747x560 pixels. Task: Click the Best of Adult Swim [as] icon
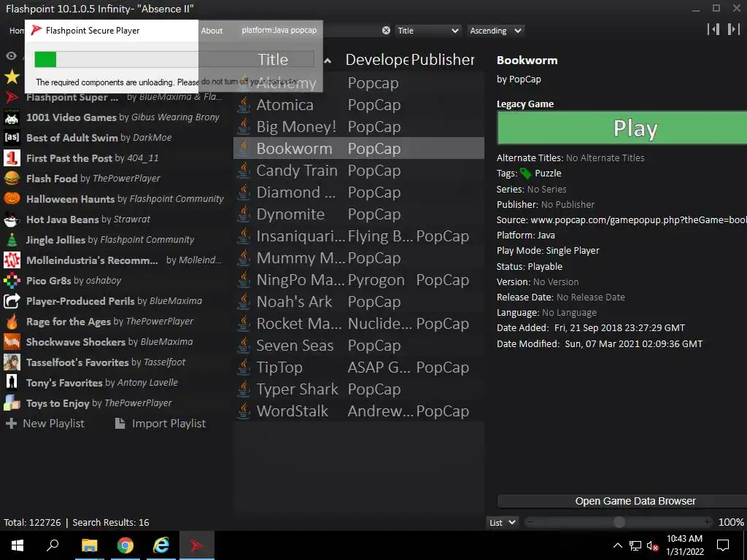(12, 138)
